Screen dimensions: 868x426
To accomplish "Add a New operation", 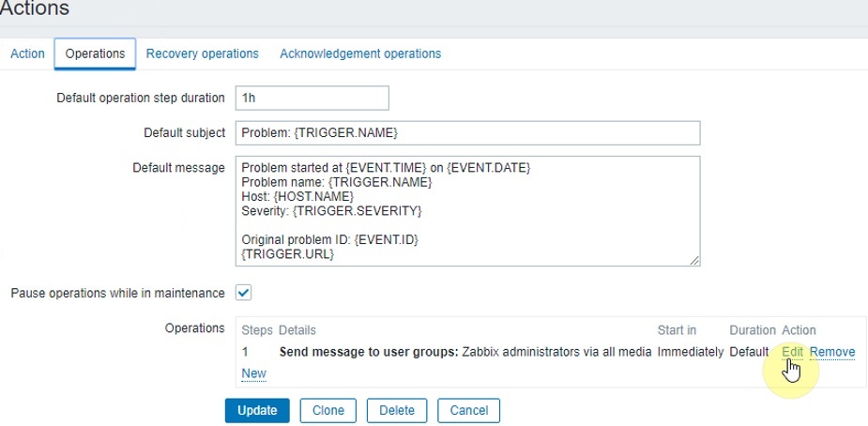I will click(253, 373).
